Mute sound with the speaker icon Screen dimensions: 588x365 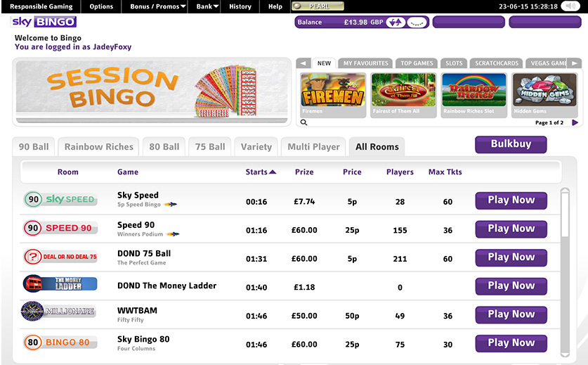coord(570,6)
